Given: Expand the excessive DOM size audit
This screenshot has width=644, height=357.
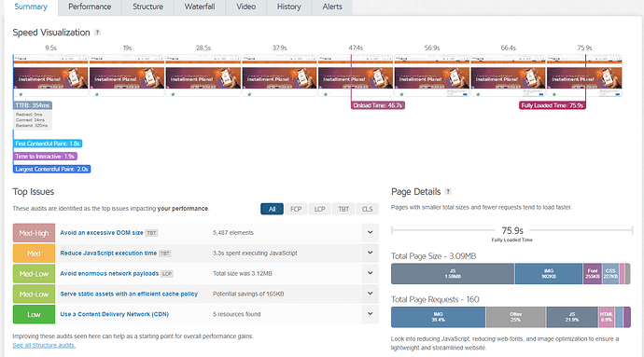Looking at the screenshot, I should point(370,232).
